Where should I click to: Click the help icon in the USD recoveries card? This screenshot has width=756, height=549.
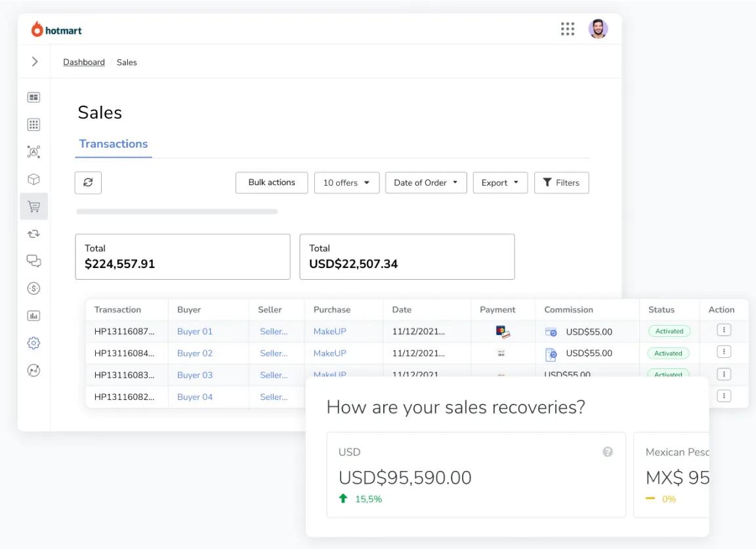coord(608,451)
